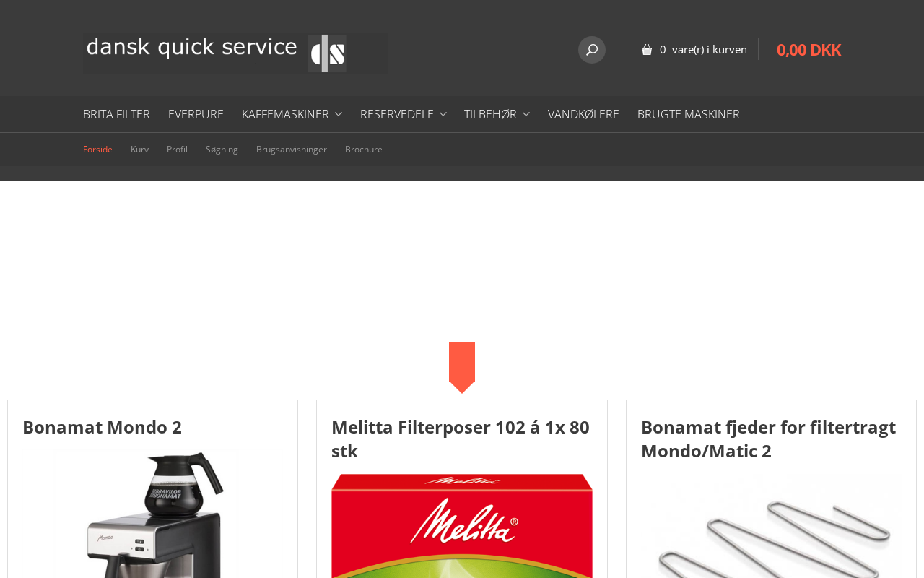Expand the RESERVEDELE dropdown menu
Viewport: 924px width, 578px height.
403,114
